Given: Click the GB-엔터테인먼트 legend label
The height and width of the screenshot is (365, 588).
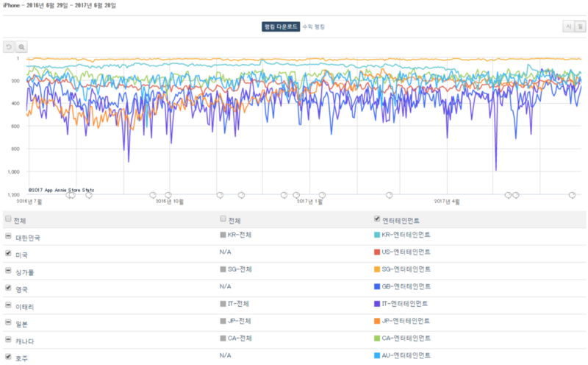Looking at the screenshot, I should coord(406,286).
